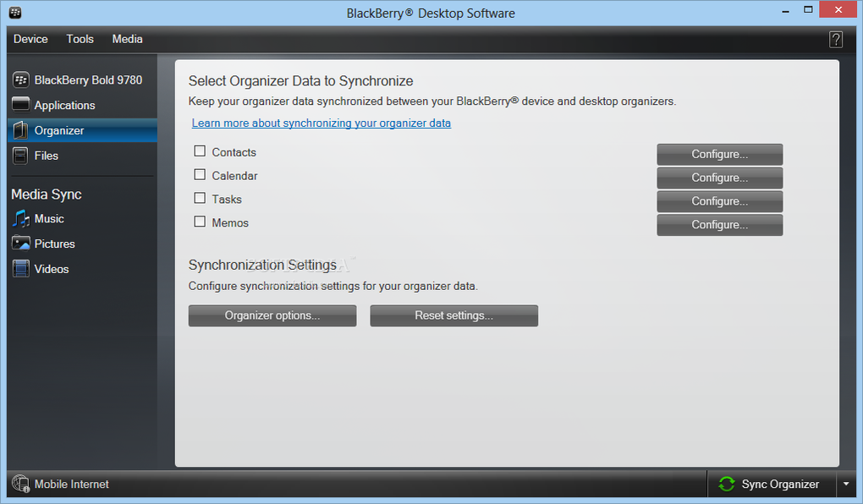Viewport: 863px width, 504px height.
Task: Click the Mobile Internet globe icon
Action: (21, 484)
